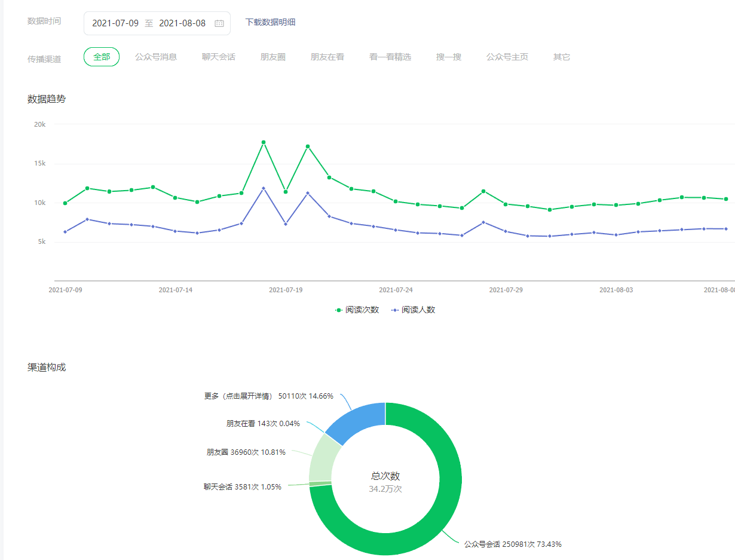Switch to the 聊天会话 channel tab

click(x=218, y=57)
